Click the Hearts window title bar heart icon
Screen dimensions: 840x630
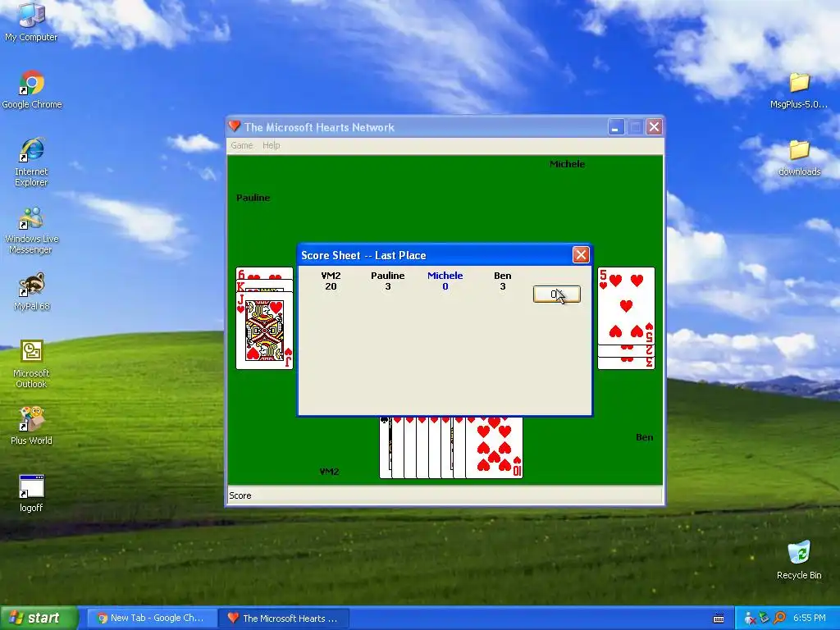pos(234,126)
